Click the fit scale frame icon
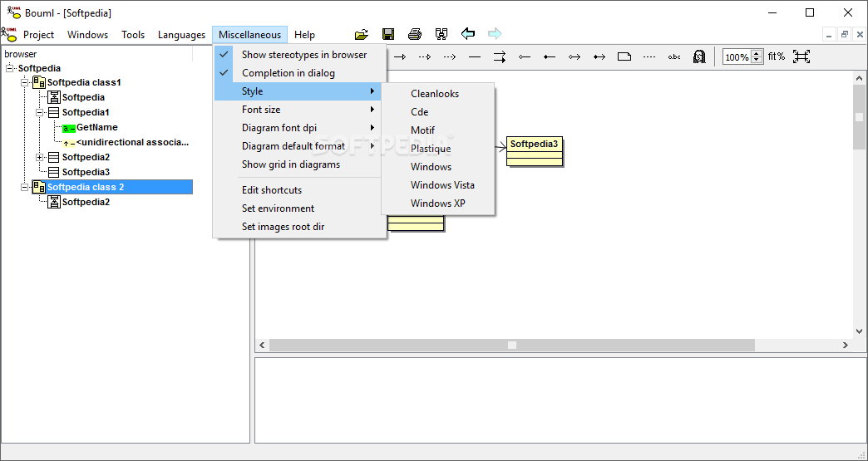The width and height of the screenshot is (868, 461). (x=801, y=56)
